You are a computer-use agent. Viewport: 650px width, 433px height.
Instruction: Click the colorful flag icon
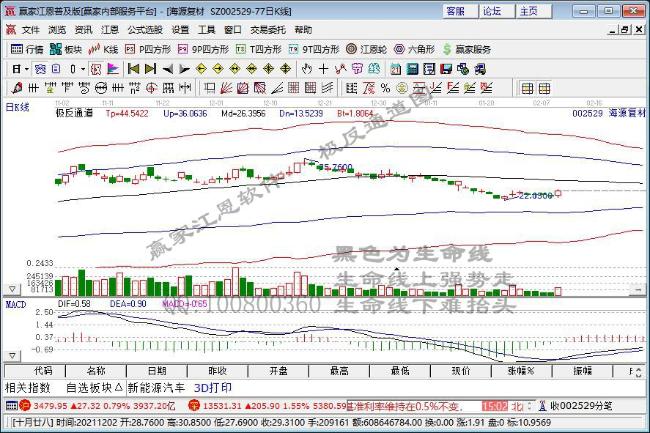(x=113, y=69)
